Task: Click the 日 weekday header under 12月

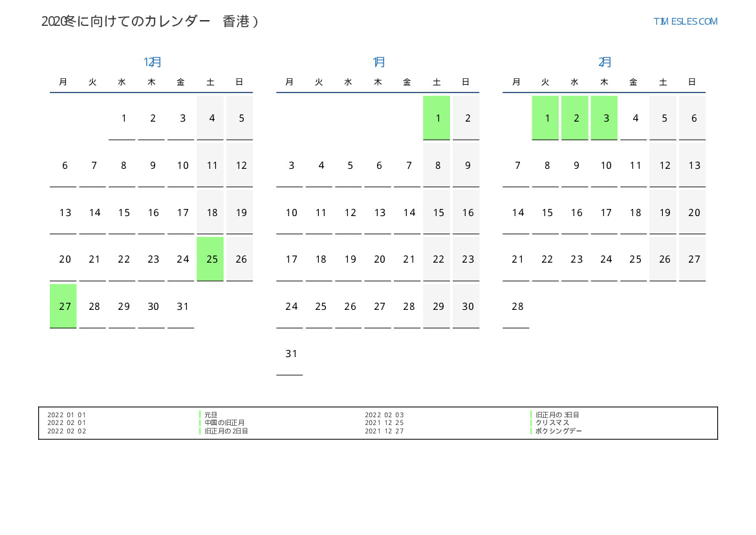Action: (240, 82)
